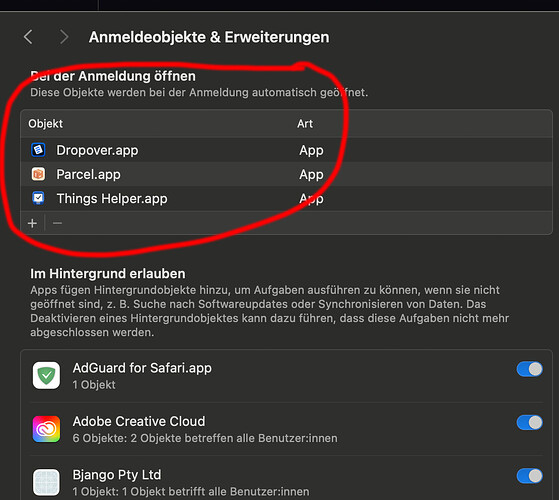Click the Things Helper app icon

[x=38, y=198]
